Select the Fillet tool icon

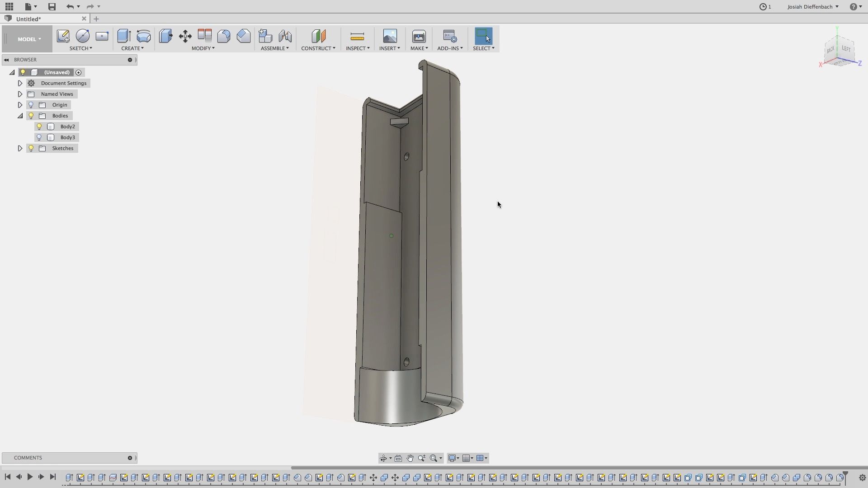[224, 36]
